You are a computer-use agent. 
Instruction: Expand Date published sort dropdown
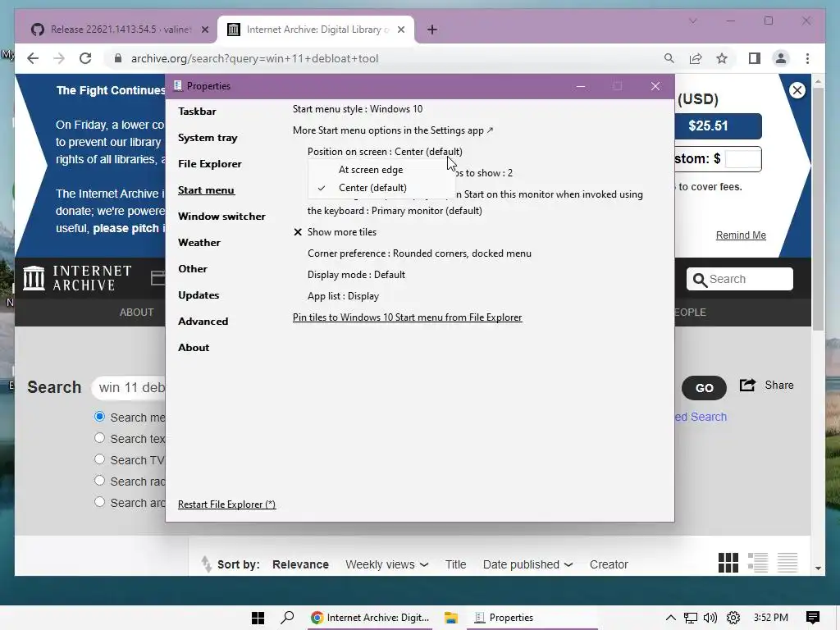point(527,564)
